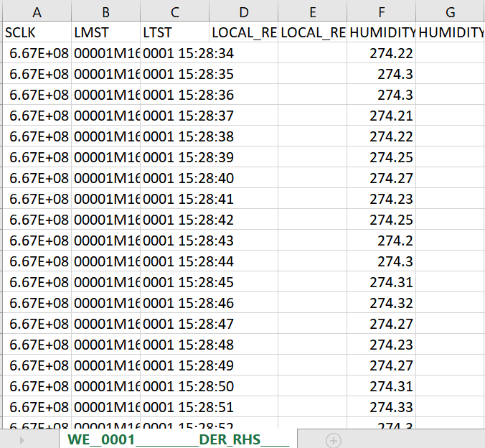Viewport: 485px width, 448px height.
Task: Click value 274.2 in the 15:28:43 row
Action: (x=382, y=241)
